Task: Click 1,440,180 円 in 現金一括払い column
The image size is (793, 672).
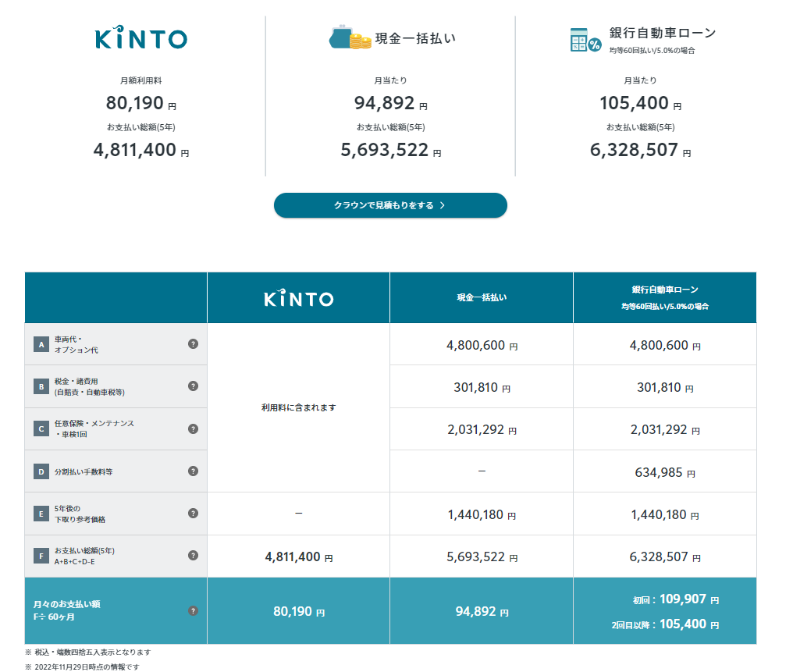Action: point(482,515)
